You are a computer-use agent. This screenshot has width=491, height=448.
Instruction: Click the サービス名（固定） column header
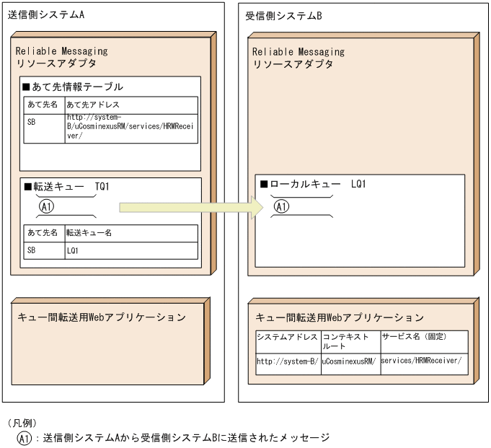[x=424, y=341]
